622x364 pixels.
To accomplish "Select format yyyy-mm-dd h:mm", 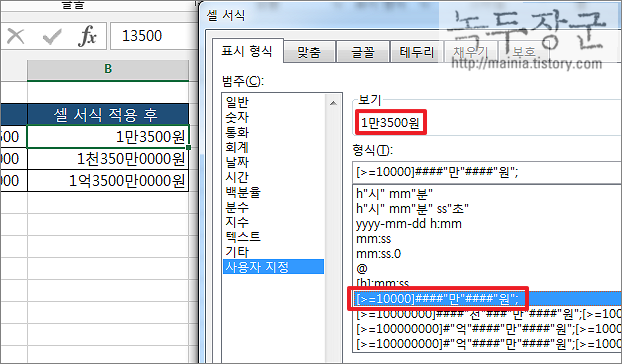I will pos(487,224).
